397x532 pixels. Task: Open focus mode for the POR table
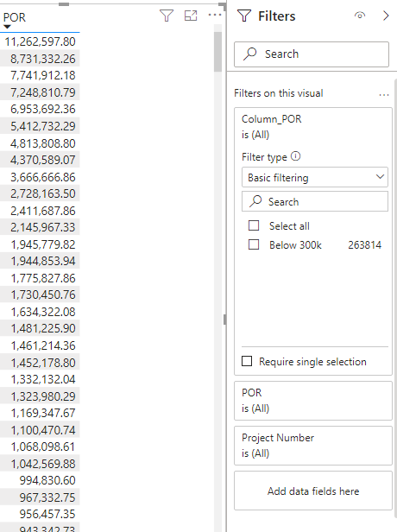(x=191, y=16)
